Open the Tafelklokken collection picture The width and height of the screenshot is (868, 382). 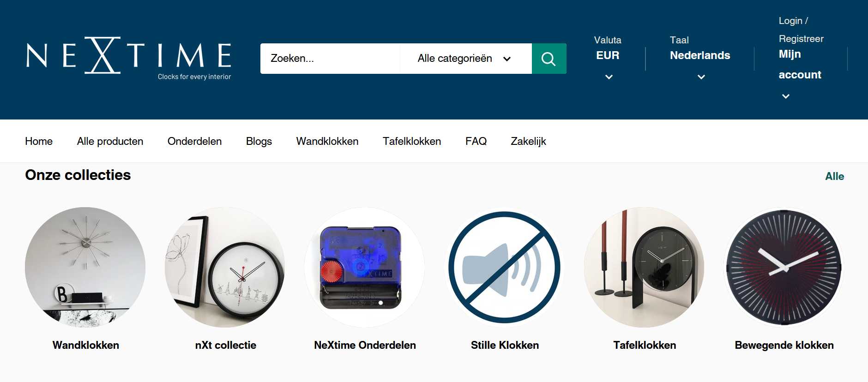tap(644, 267)
